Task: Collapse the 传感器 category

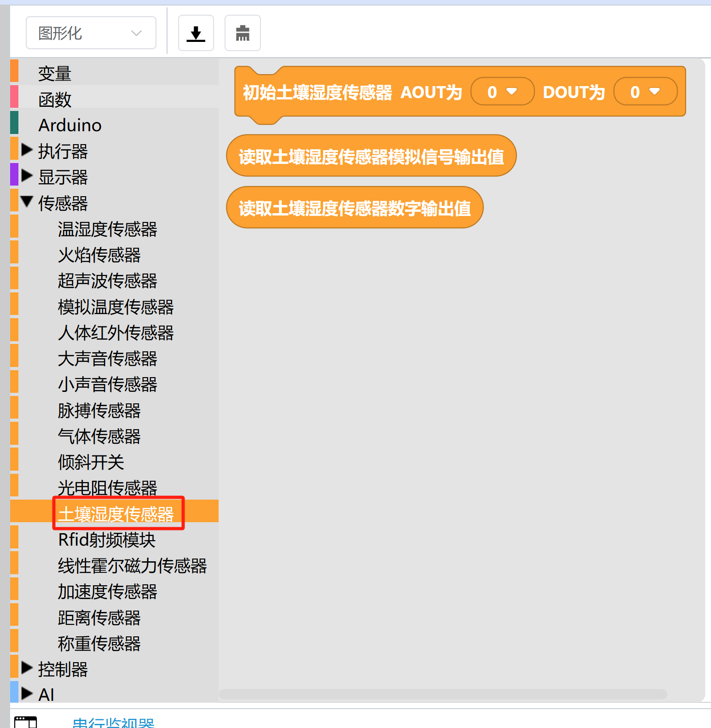Action: [27, 202]
